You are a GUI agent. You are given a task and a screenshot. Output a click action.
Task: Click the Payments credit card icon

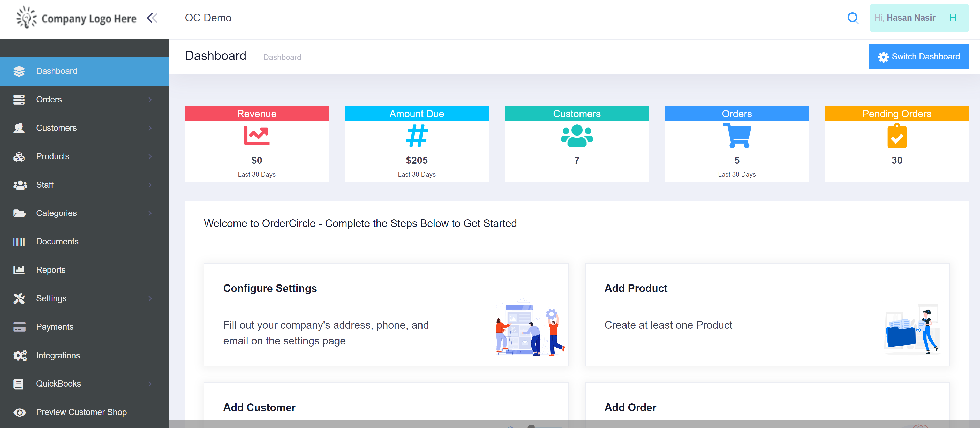pyautogui.click(x=19, y=327)
